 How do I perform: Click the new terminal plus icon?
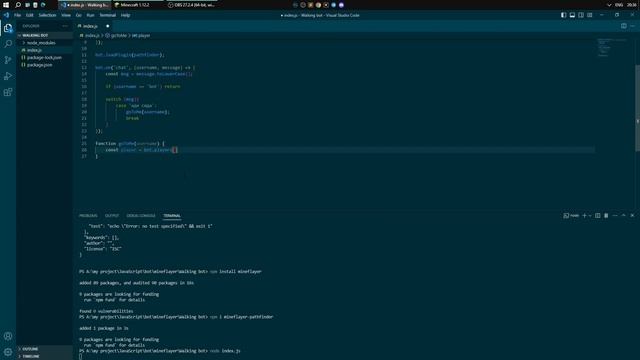(x=584, y=216)
